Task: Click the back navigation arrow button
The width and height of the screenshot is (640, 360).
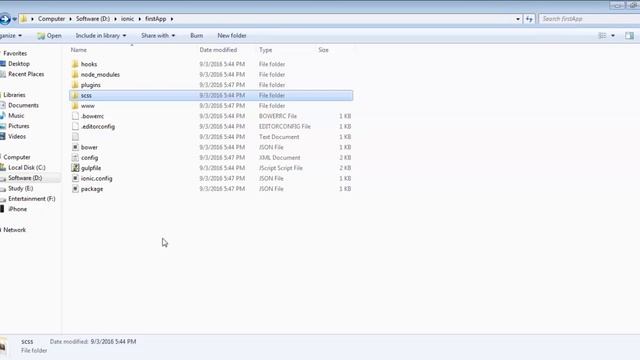Action: 5,19
